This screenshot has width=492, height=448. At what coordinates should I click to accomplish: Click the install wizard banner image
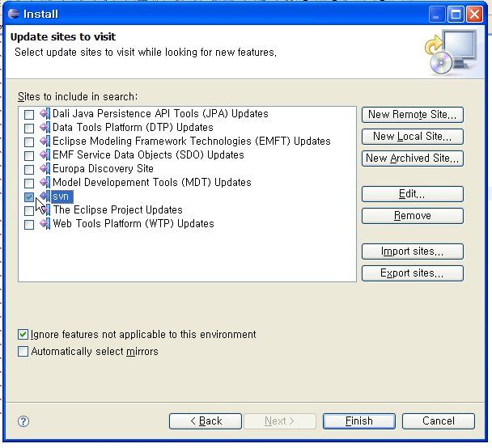(451, 52)
